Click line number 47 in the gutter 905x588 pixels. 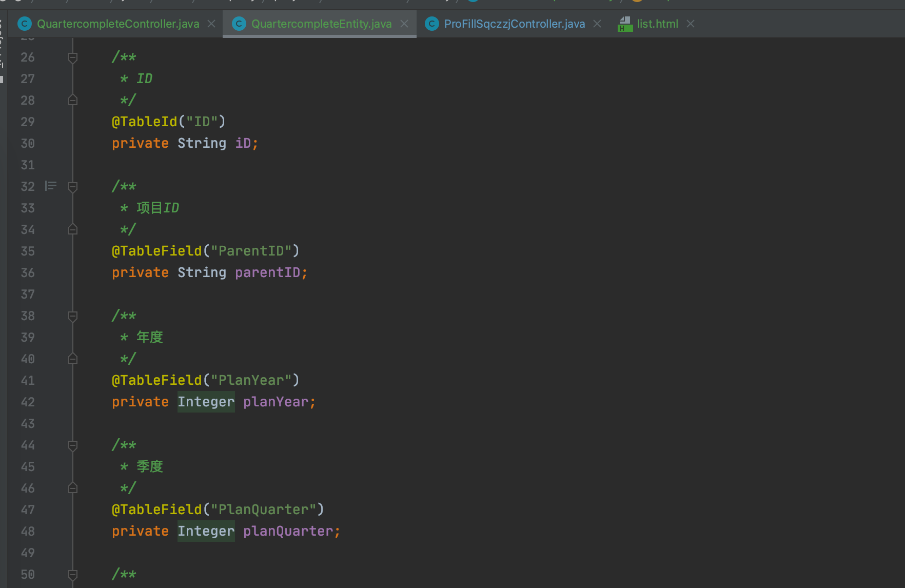click(x=28, y=509)
